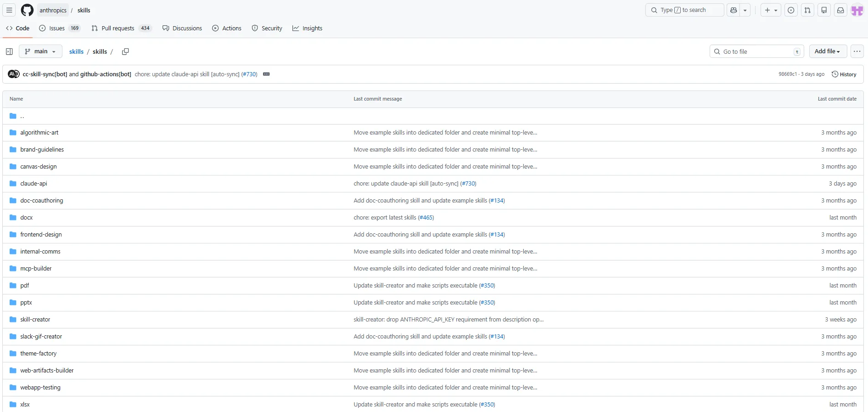The height and width of the screenshot is (412, 868).
Task: Expand the Copilot dropdown arrow
Action: tap(745, 10)
